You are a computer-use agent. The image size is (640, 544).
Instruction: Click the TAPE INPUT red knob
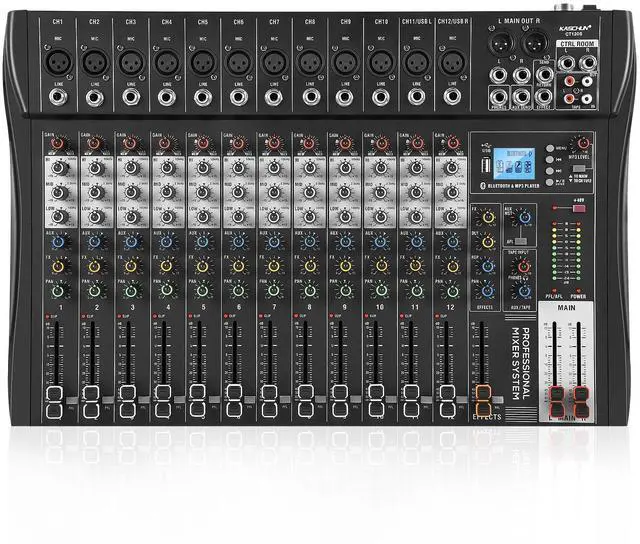coord(524,266)
